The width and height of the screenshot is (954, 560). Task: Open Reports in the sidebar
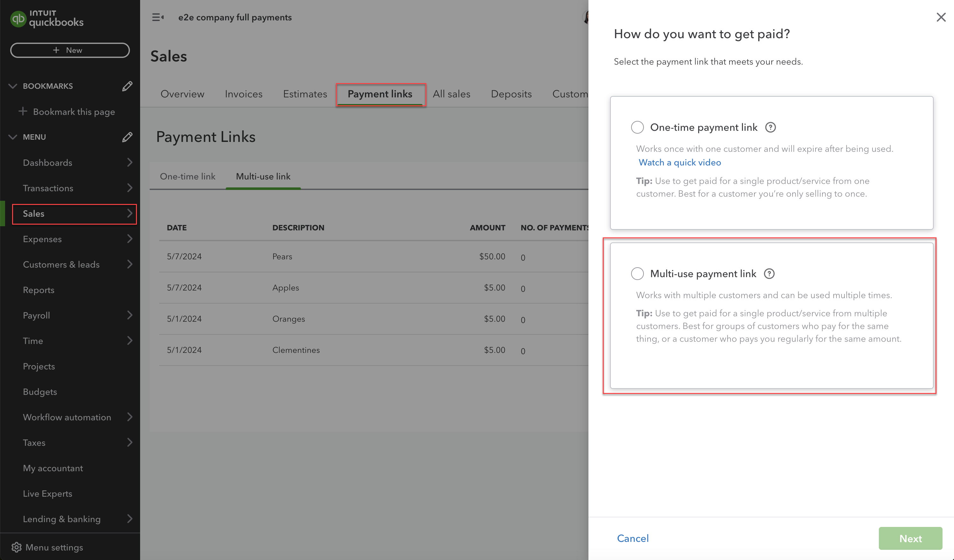[39, 290]
